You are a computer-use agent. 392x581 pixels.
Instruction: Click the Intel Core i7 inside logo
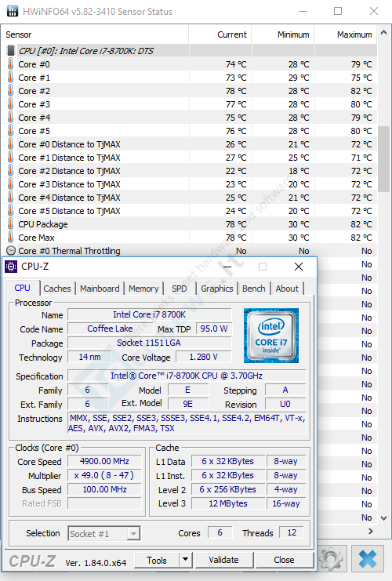coord(271,336)
